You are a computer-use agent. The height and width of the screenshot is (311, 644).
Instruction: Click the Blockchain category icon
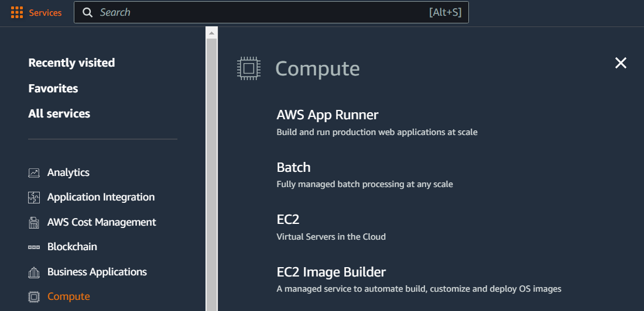pyautogui.click(x=34, y=247)
